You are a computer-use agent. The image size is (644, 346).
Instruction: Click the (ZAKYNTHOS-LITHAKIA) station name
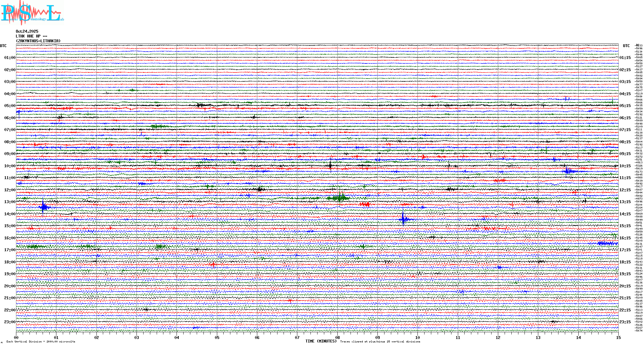pyautogui.click(x=38, y=41)
